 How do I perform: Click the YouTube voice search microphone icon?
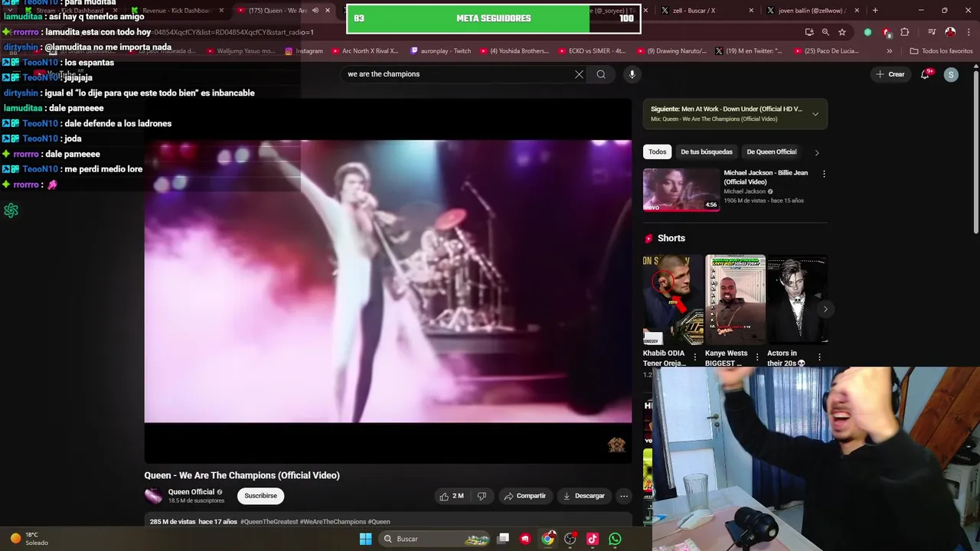coord(632,74)
